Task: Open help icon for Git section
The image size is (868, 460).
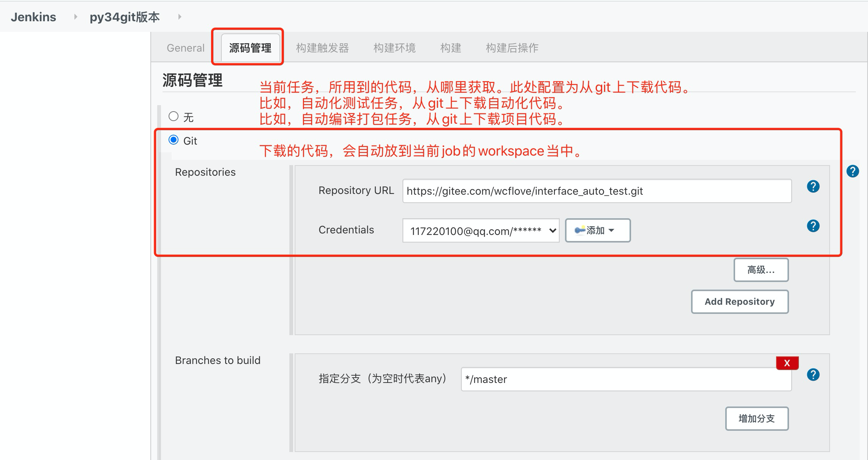Action: pyautogui.click(x=852, y=171)
